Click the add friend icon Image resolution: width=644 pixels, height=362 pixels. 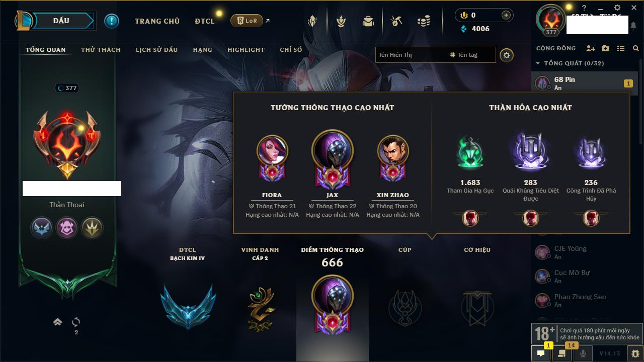[x=591, y=48]
